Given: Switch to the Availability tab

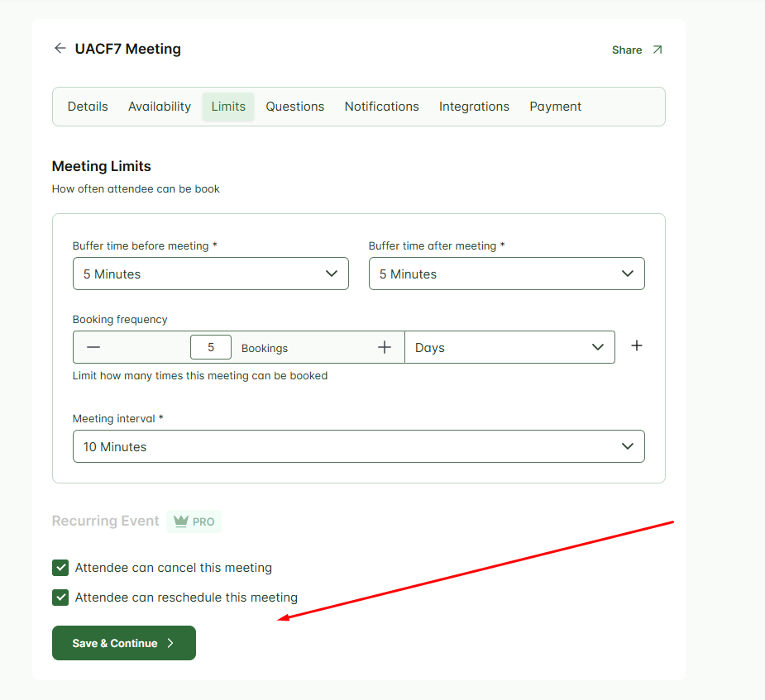Looking at the screenshot, I should tap(160, 107).
